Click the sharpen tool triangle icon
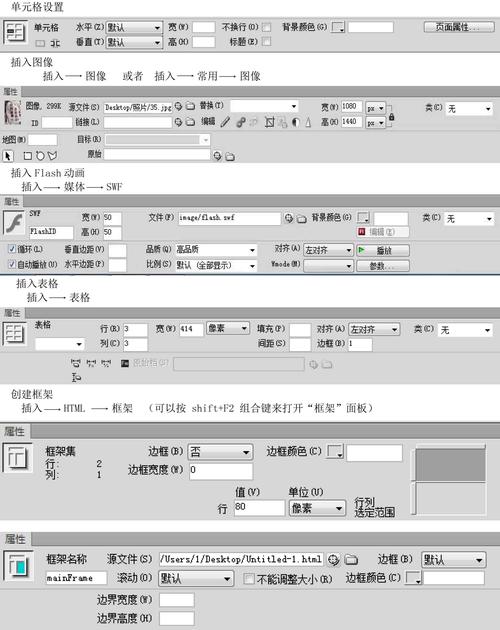The height and width of the screenshot is (630, 500). point(308,122)
